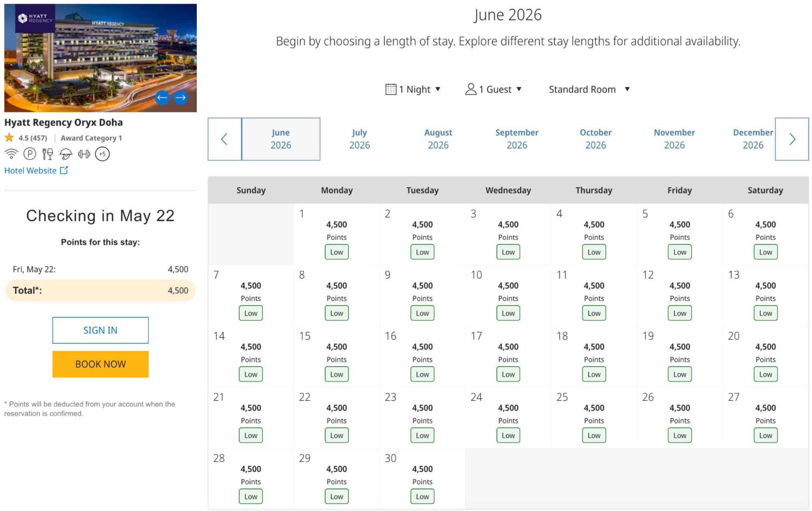Click the restaurant fork and glass icon
This screenshot has height=511, width=812.
point(48,154)
